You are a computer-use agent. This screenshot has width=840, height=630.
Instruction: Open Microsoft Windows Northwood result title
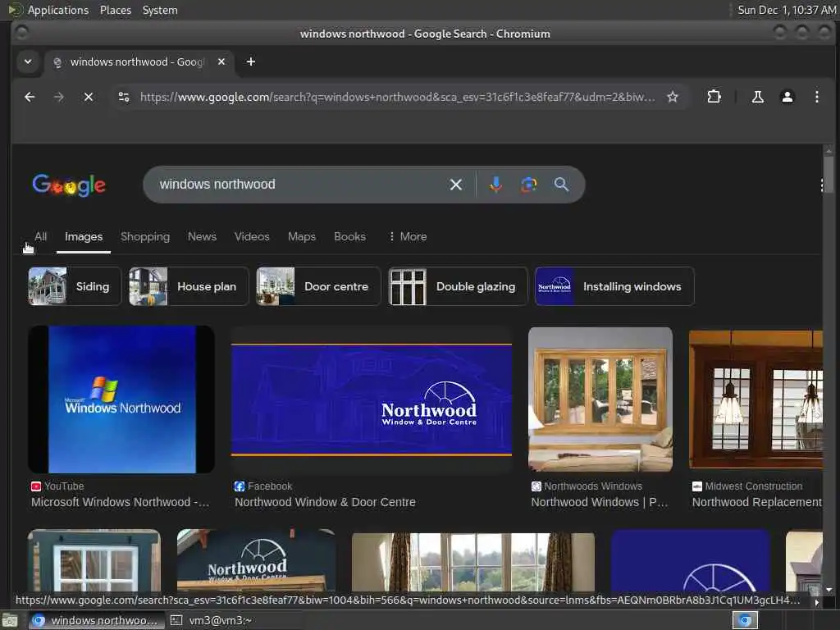click(120, 503)
